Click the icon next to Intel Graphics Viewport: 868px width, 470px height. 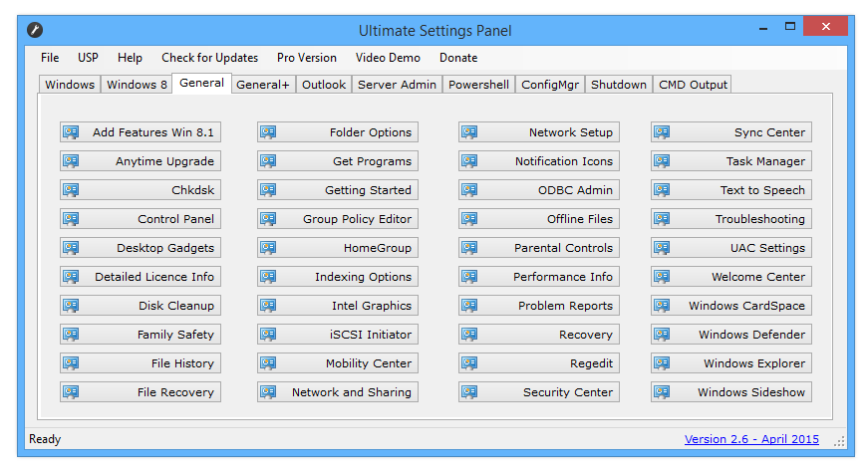tap(268, 306)
